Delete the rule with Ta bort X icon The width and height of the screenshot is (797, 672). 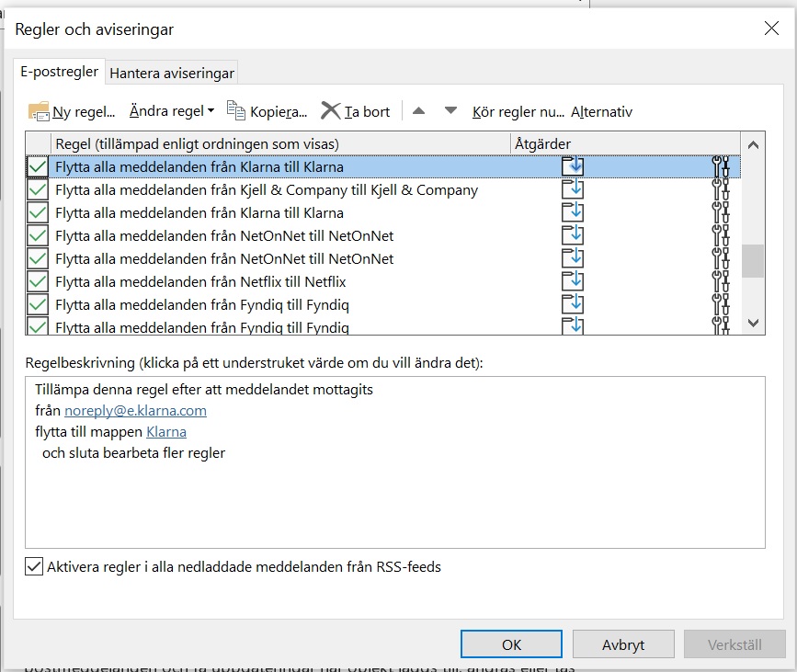[330, 111]
